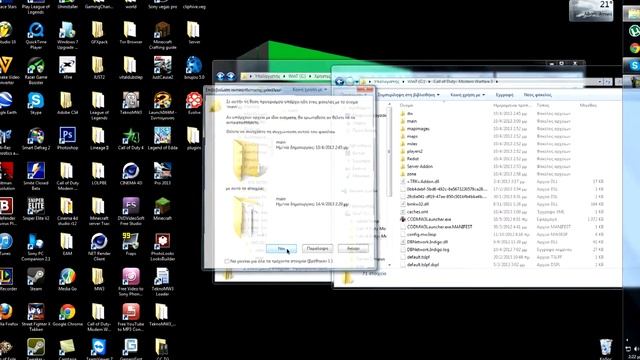
Task: Launch Evolve from the desktop
Action: coord(194,103)
